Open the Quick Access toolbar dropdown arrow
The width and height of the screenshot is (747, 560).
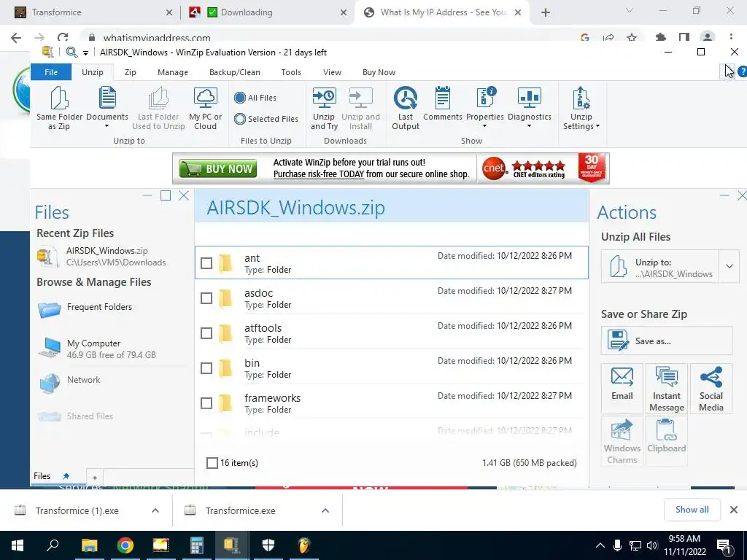point(86,52)
